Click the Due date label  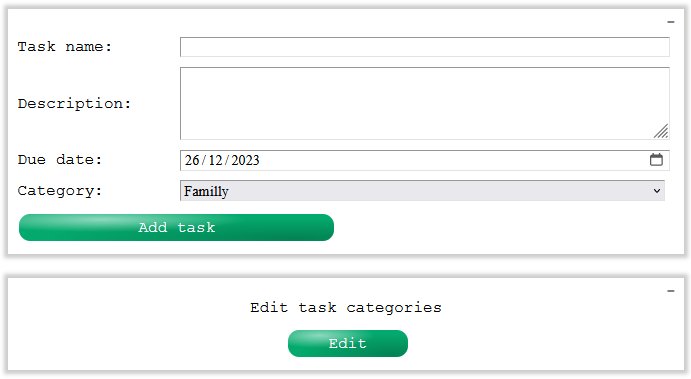pyautogui.click(x=60, y=160)
